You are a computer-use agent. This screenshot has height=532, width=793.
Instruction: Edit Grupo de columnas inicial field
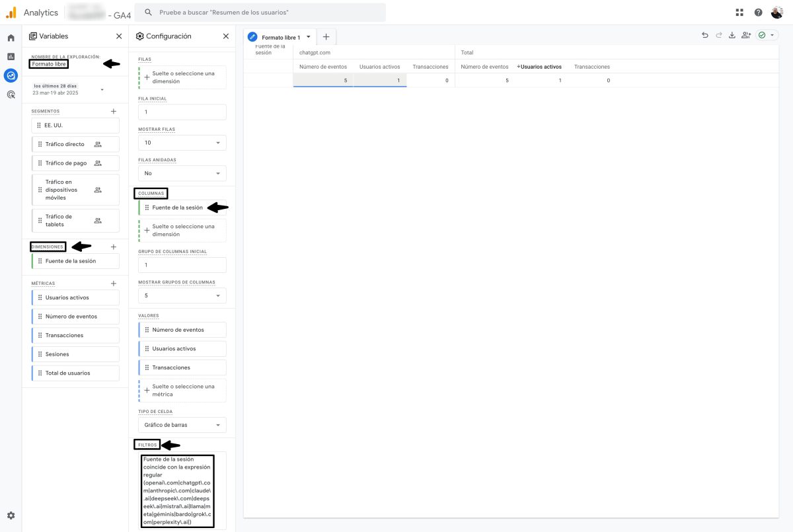[x=182, y=265]
